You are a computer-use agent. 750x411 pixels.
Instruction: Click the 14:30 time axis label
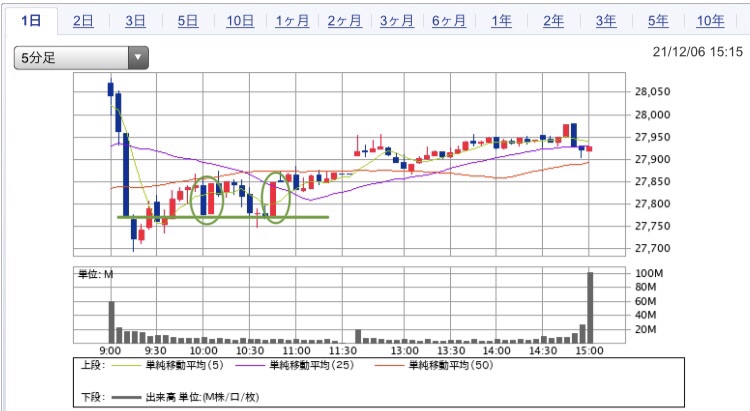(543, 351)
